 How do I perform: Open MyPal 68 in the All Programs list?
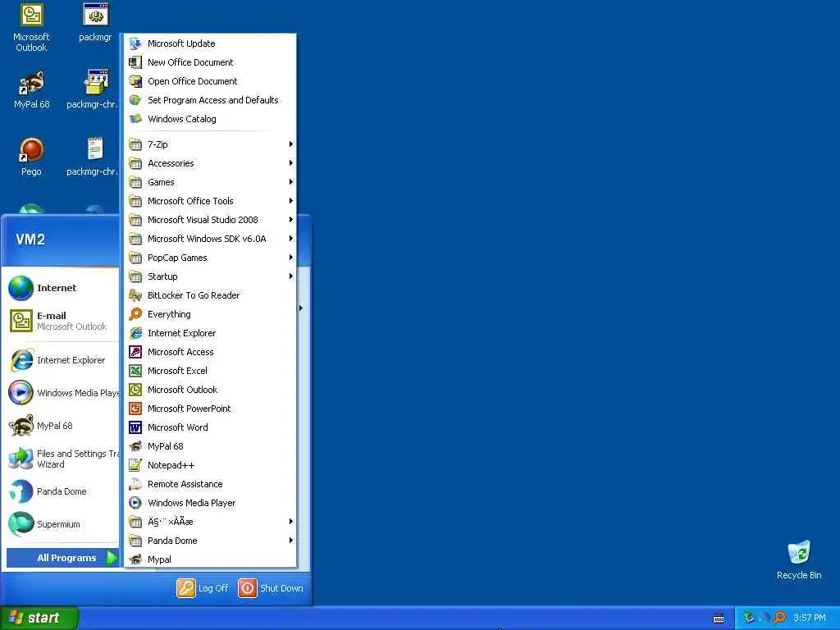211,446
